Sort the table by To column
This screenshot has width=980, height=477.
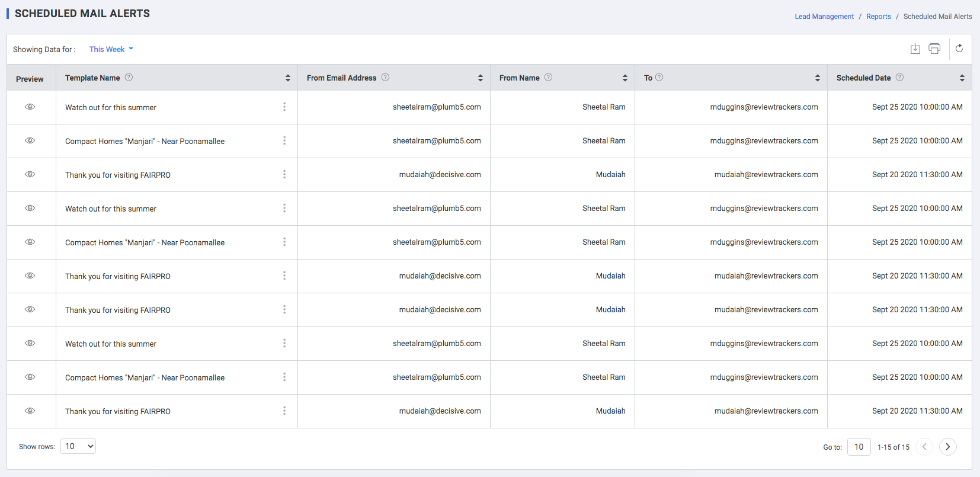(x=818, y=78)
